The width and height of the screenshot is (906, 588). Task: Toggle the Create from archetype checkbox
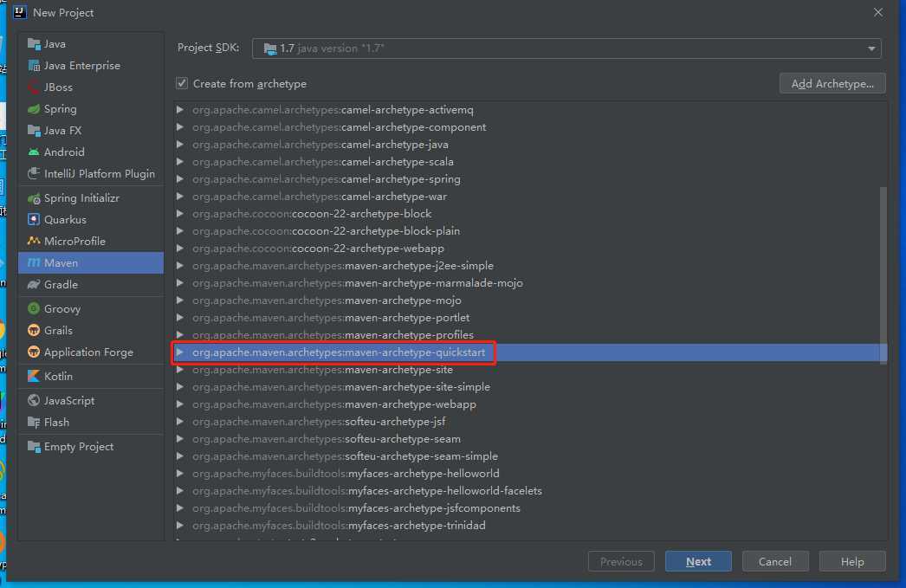point(182,83)
